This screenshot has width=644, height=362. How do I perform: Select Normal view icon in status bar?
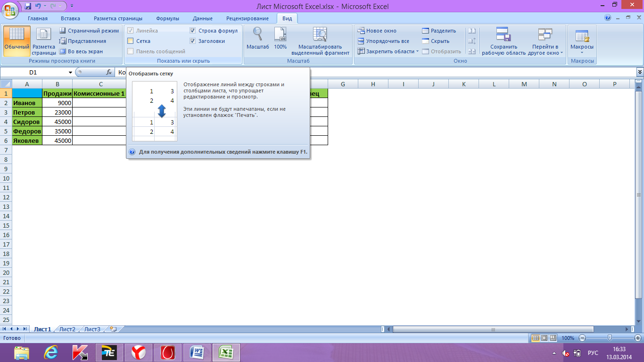536,338
